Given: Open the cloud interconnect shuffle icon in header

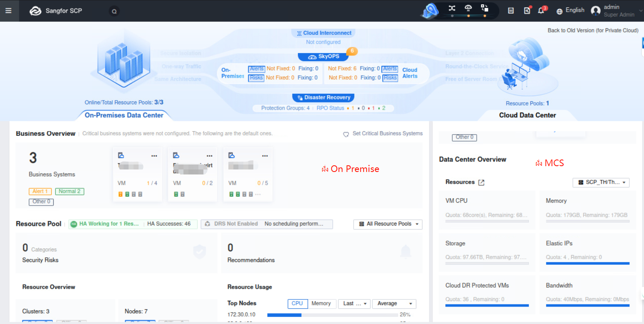Looking at the screenshot, I should (x=452, y=8).
